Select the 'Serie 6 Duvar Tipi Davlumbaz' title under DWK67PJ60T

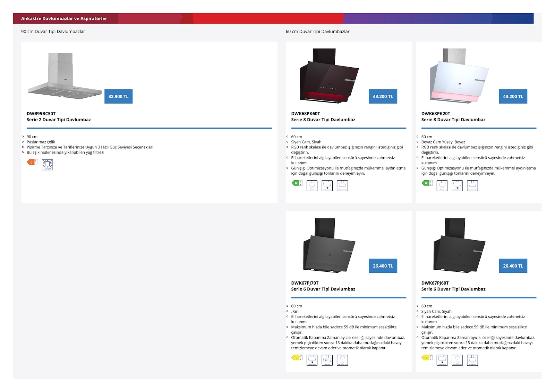[x=453, y=289]
